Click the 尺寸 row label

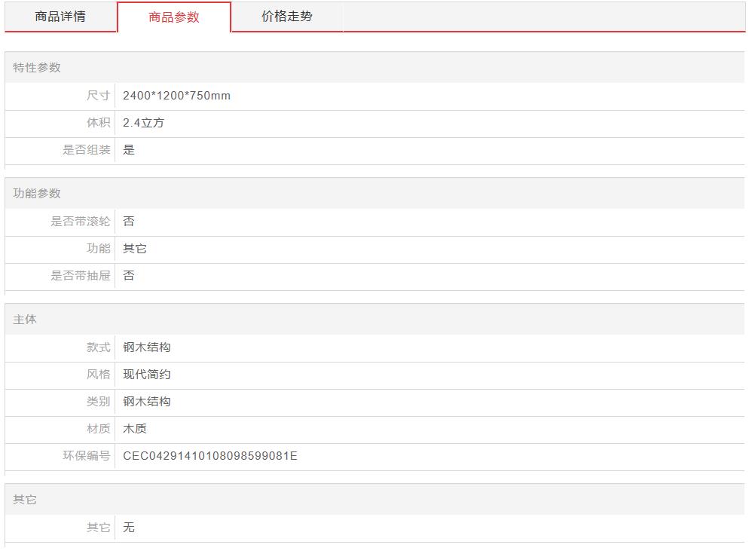[98, 96]
